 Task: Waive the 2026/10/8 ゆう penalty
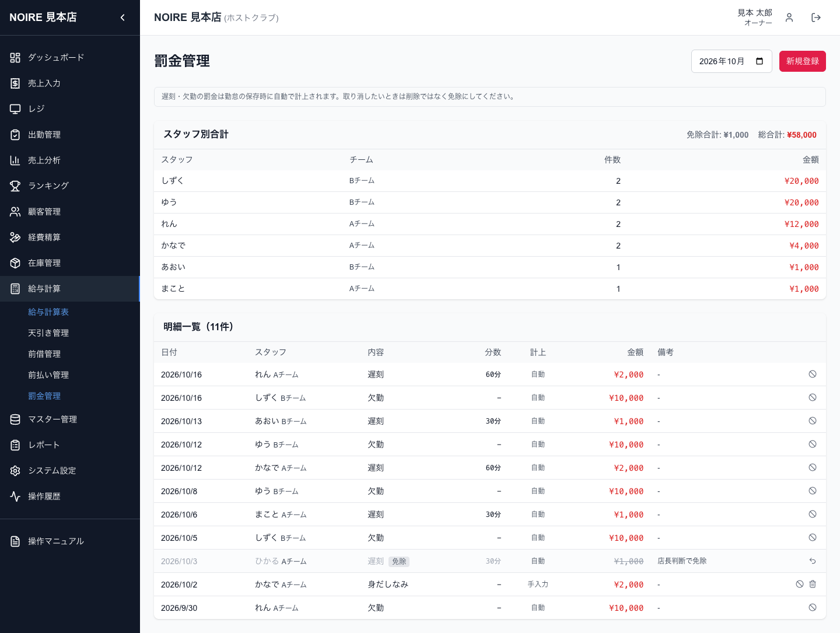[813, 491]
